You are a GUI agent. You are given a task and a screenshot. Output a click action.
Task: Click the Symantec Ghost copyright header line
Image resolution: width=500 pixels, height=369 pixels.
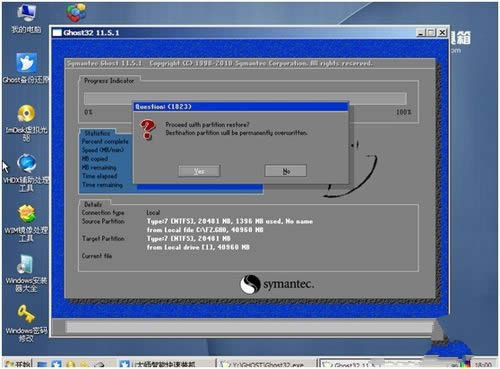[x=220, y=63]
